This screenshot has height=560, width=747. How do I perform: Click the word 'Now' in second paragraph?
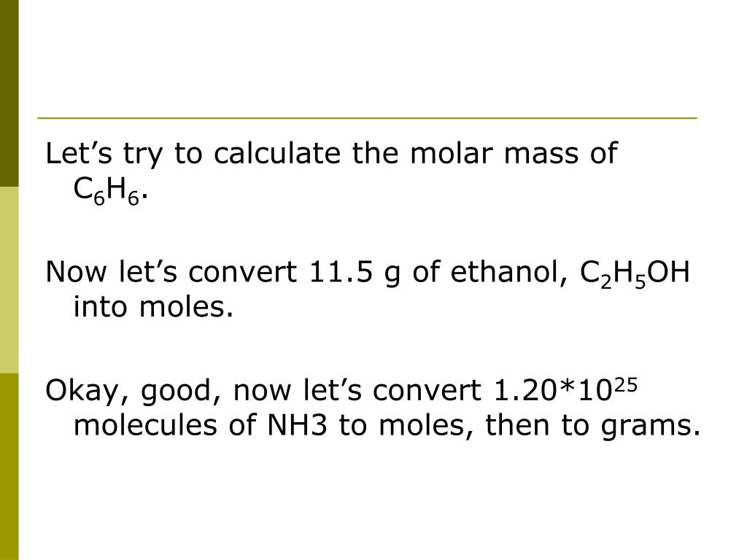(x=76, y=273)
